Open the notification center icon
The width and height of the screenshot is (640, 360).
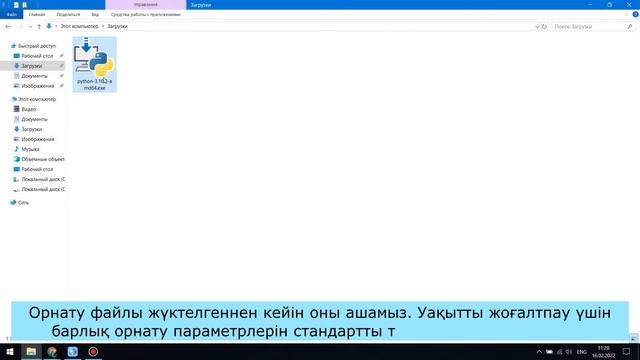[x=627, y=352]
